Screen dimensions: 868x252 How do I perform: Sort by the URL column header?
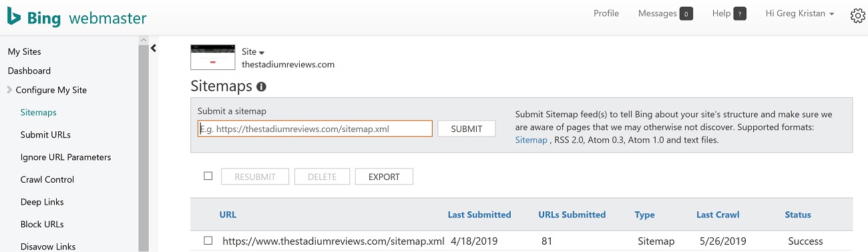tap(228, 215)
